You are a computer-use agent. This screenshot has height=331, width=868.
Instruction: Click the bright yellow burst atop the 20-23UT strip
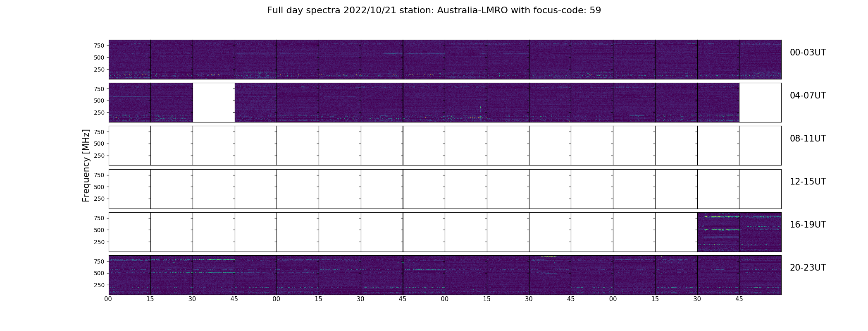(549, 257)
